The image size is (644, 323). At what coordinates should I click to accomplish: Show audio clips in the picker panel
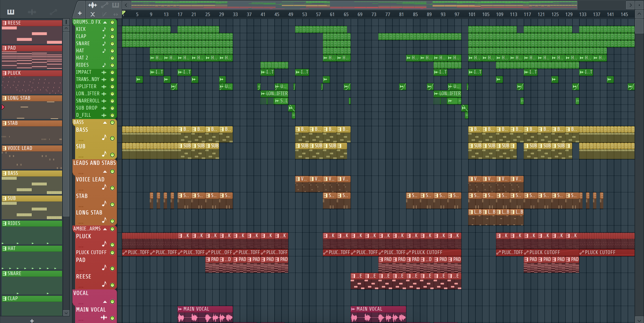click(x=32, y=12)
